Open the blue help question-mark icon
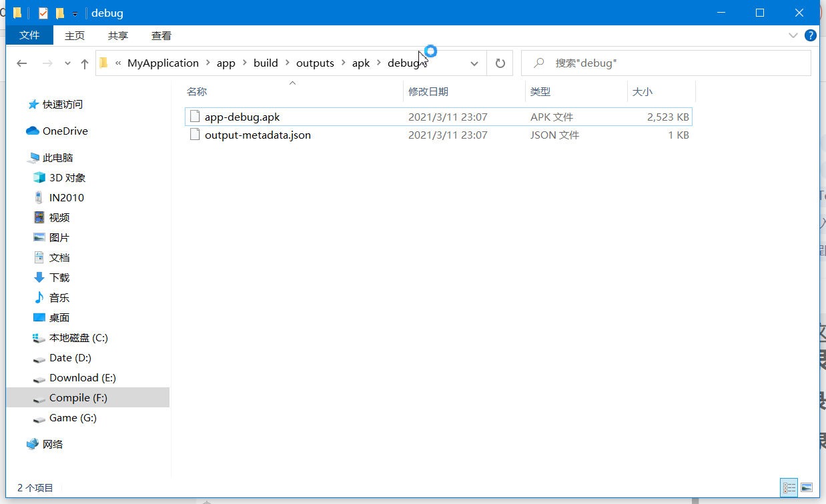This screenshot has width=826, height=504. tap(811, 35)
